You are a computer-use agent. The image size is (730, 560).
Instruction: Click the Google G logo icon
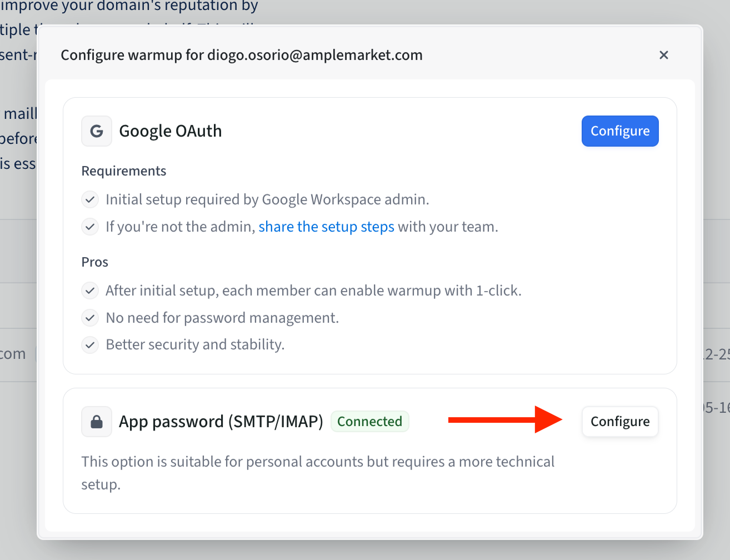pos(97,131)
